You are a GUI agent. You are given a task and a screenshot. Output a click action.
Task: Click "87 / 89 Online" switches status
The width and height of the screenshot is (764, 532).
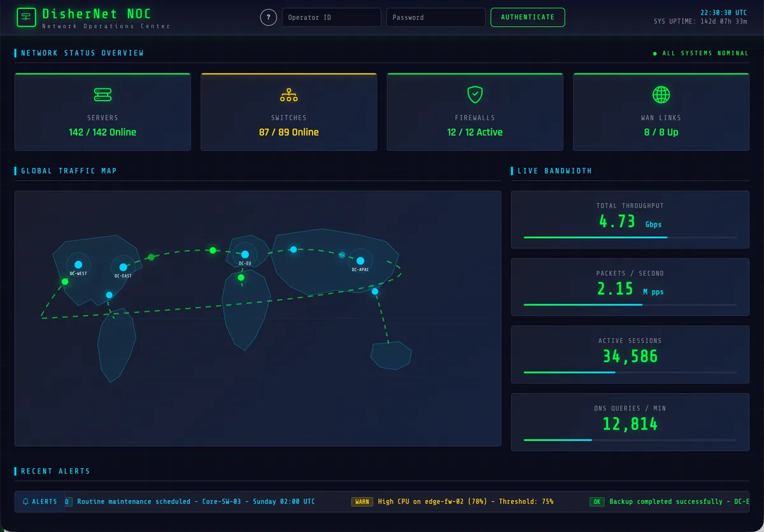(x=289, y=132)
